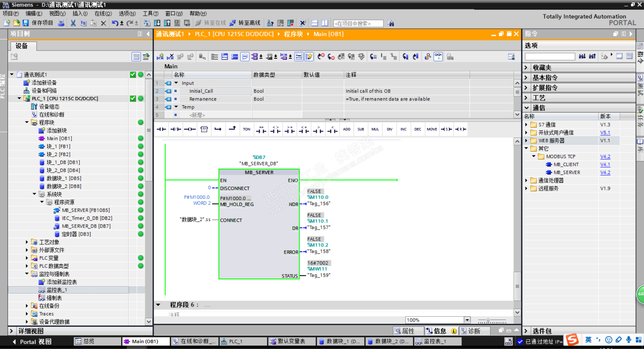Split editor space vertically
The width and height of the screenshot is (644, 349).
point(325,23)
